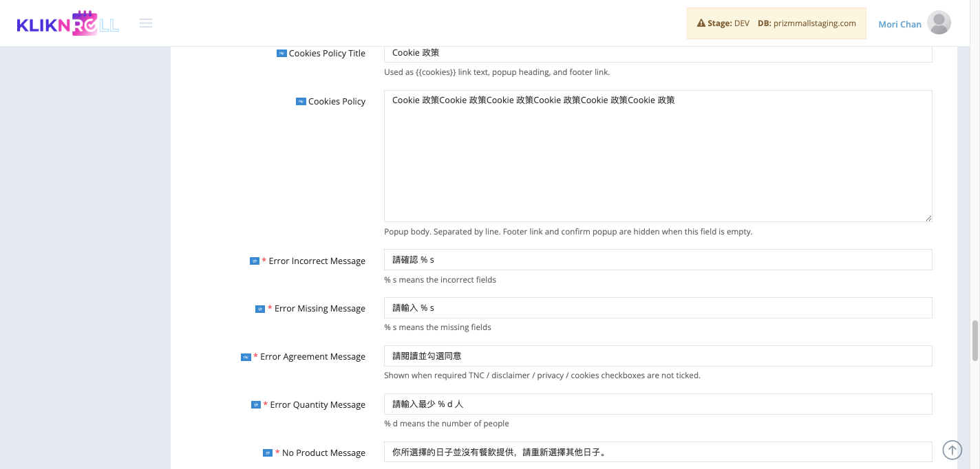Click into the Cookies Policy textarea

pos(658,156)
